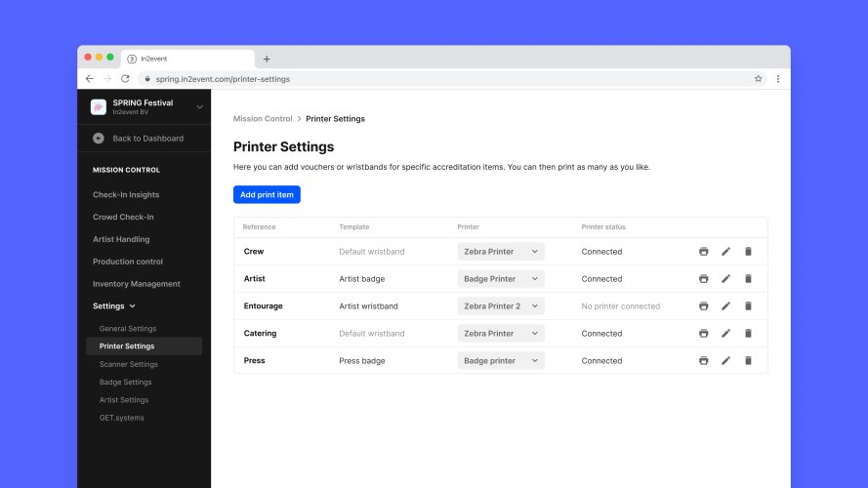The height and width of the screenshot is (488, 868).
Task: Expand the SPRING Festival organization switcher
Action: pyautogui.click(x=200, y=106)
